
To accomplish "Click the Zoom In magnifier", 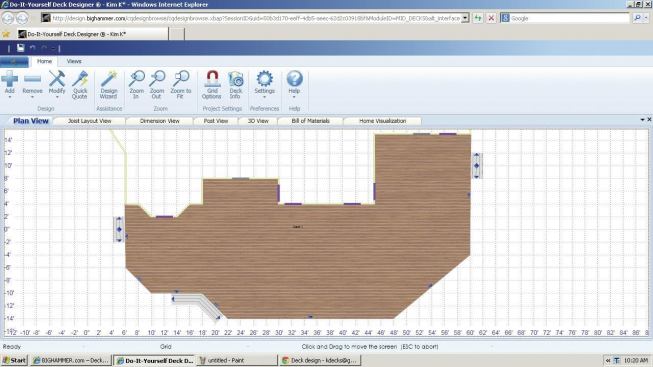I will 136,85.
